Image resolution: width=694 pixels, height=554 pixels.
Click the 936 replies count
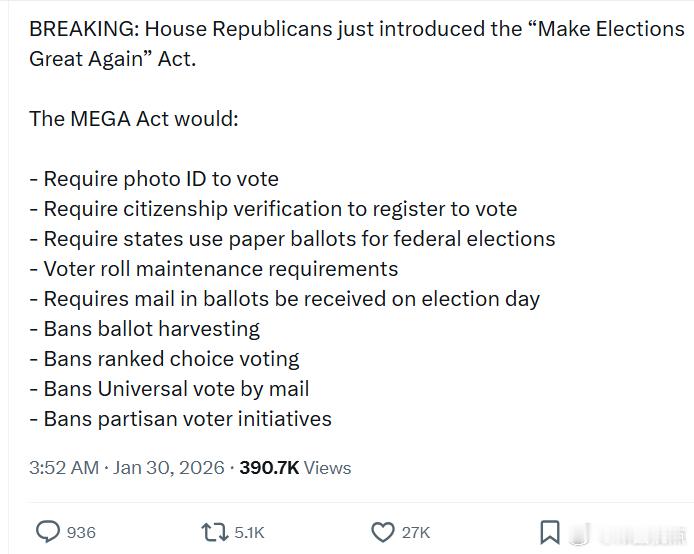(81, 533)
